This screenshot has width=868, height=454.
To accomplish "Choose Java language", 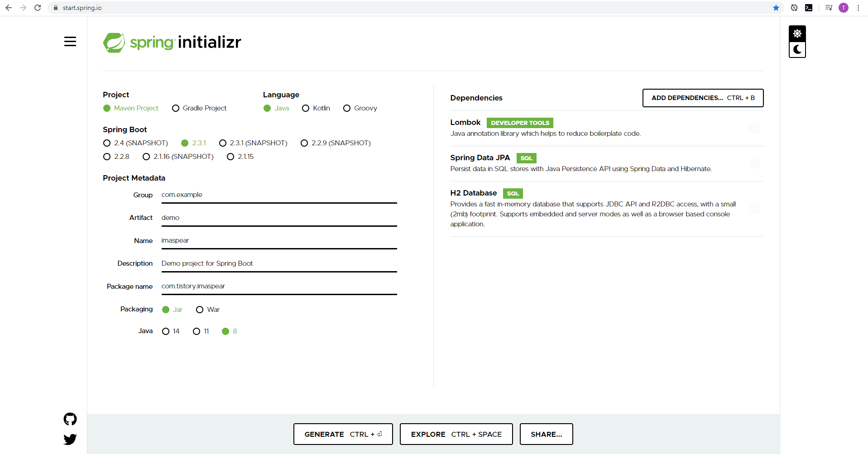I will pyautogui.click(x=276, y=108).
